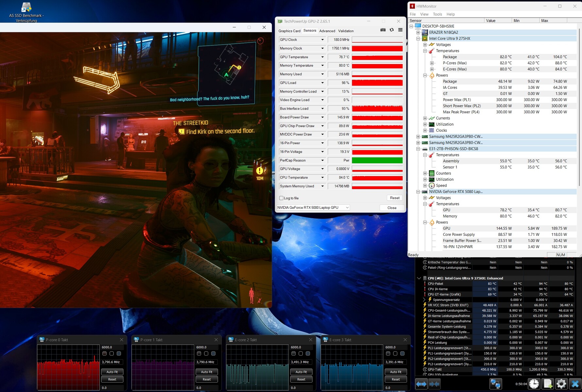This screenshot has width=582, height=392.
Task: Click the Reset button in GPU-Z
Action: (394, 198)
